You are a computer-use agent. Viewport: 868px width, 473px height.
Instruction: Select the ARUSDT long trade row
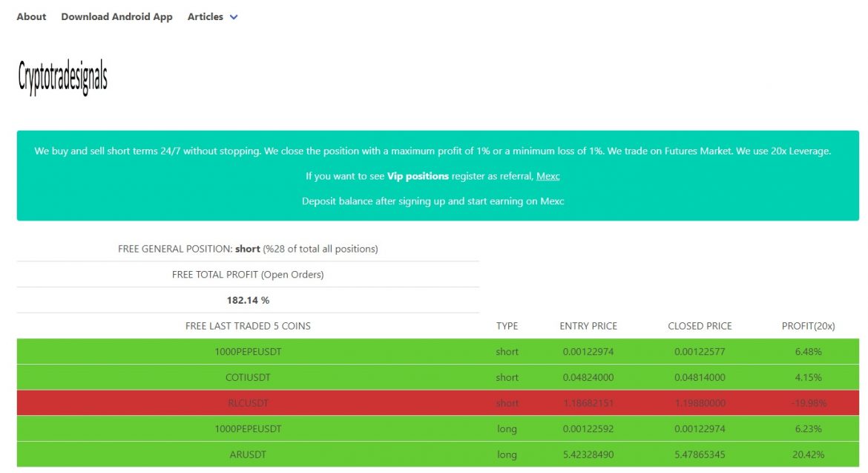248,454
